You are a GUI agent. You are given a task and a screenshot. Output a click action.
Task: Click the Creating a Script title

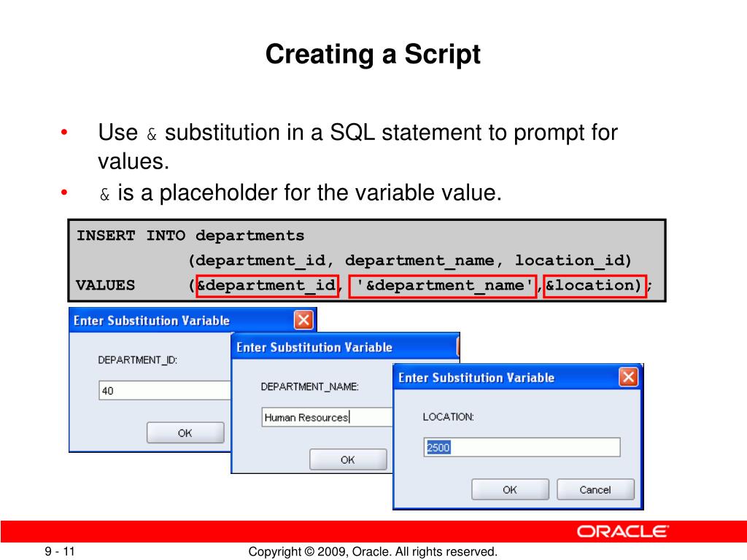point(373,54)
